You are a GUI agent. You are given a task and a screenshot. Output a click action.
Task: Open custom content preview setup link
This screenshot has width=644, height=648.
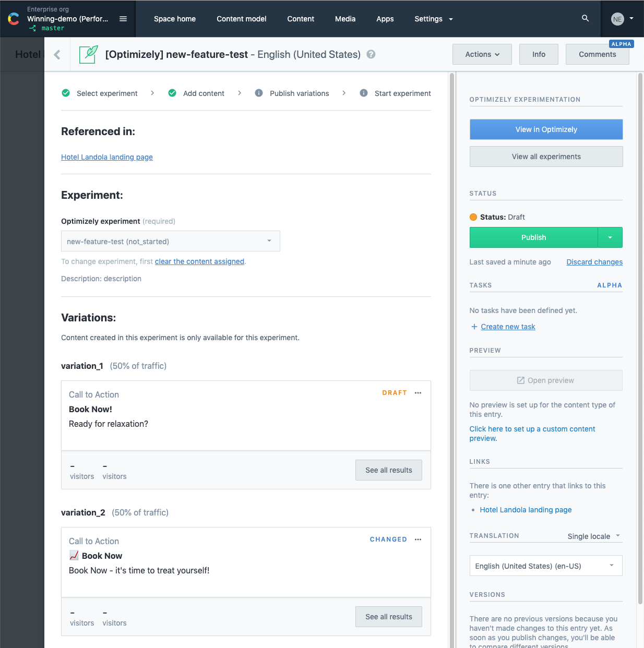(532, 434)
